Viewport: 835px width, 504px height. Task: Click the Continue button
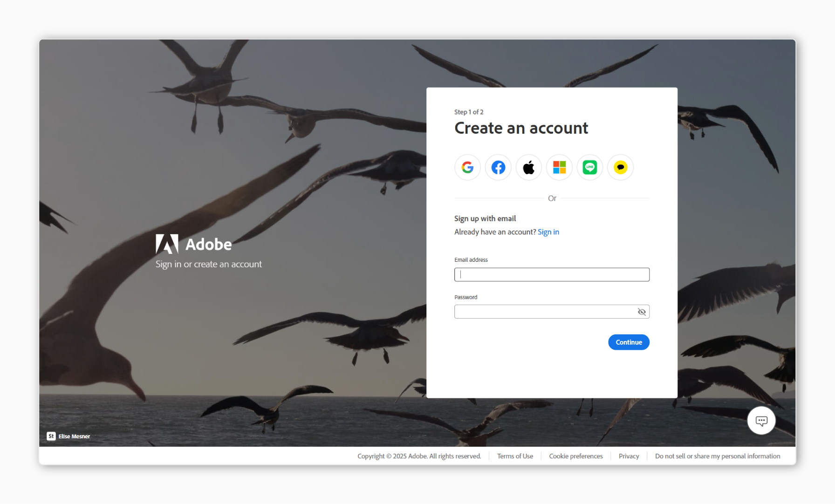point(629,342)
